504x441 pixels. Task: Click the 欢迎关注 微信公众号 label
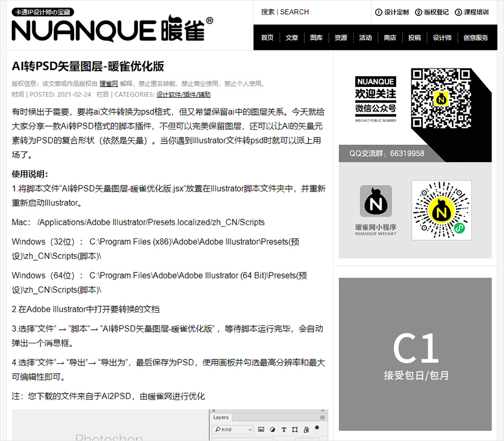[x=375, y=101]
